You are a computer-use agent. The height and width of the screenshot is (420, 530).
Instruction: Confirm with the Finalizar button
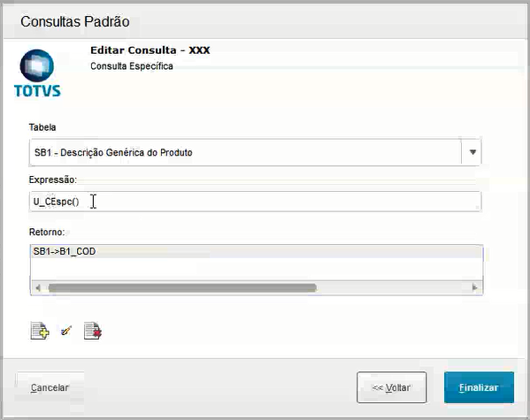point(479,387)
